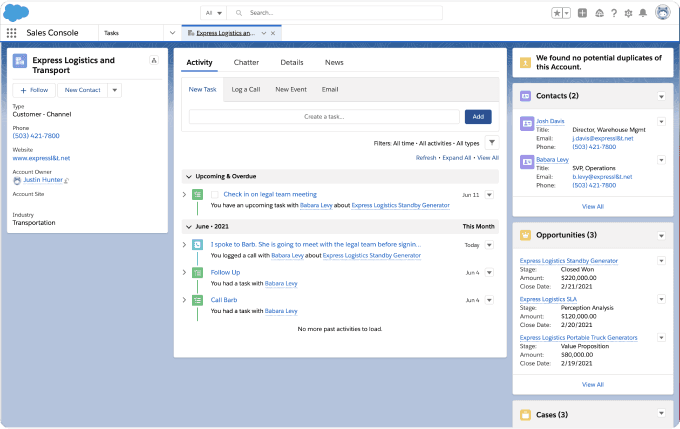Screen dimensions: 680x429
Task: Open the Trailhead guidance icon
Action: point(599,13)
